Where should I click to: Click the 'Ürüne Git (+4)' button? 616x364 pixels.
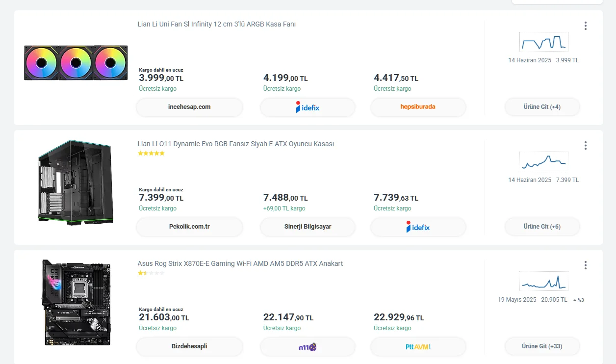[542, 107]
